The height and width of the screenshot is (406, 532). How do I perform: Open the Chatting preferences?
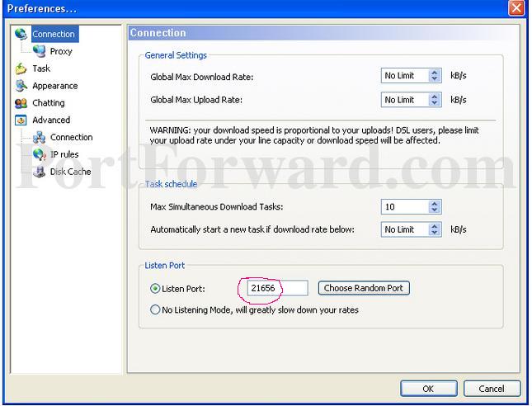coord(49,103)
